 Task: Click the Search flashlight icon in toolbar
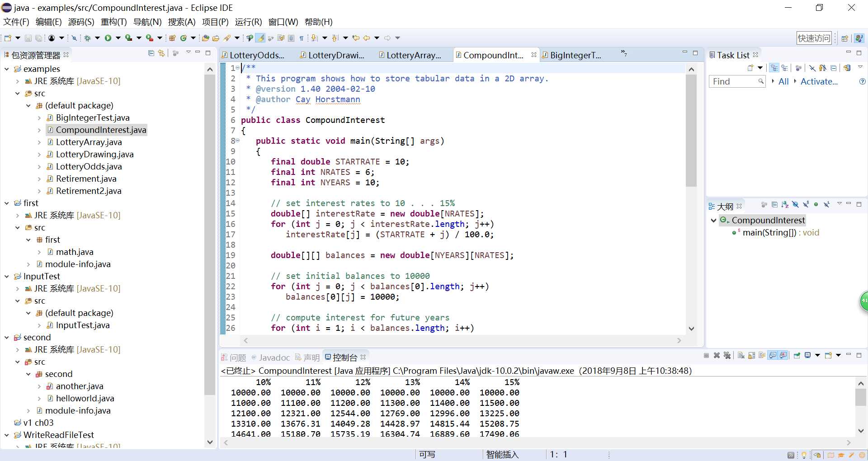tap(227, 38)
